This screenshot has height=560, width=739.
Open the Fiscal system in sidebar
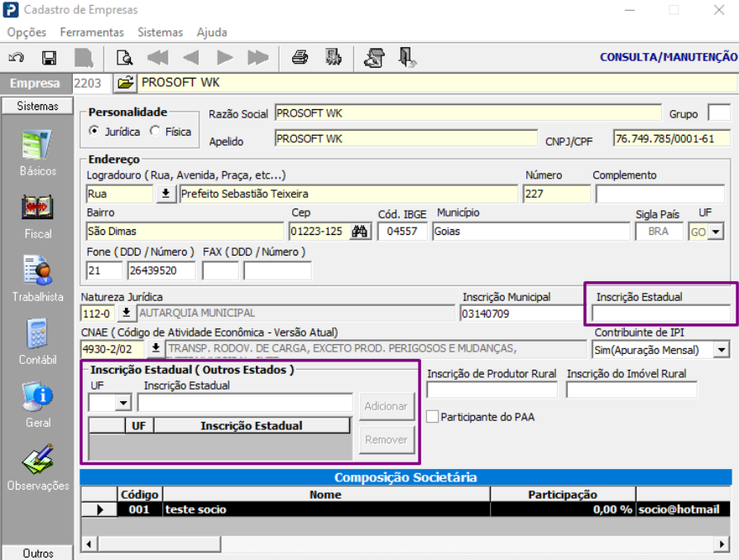pos(38,207)
